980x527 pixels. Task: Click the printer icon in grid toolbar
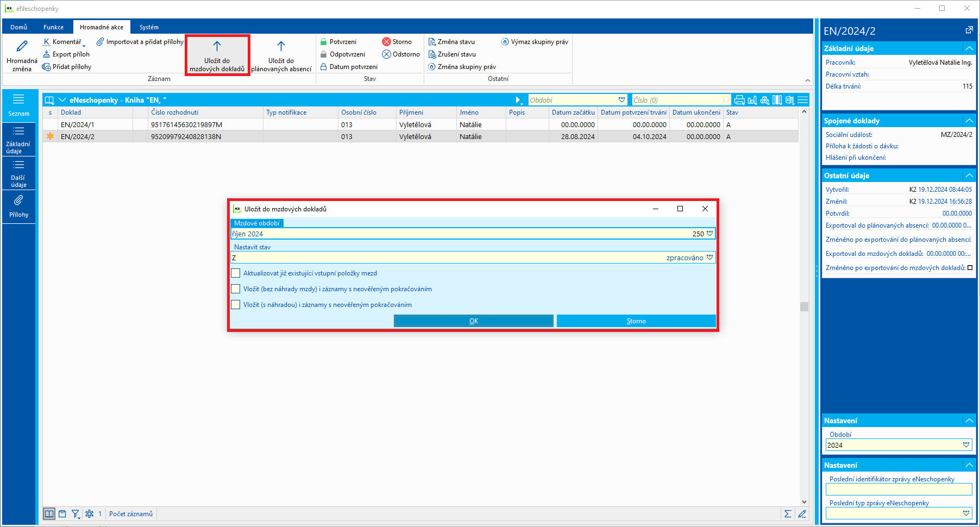coord(739,100)
